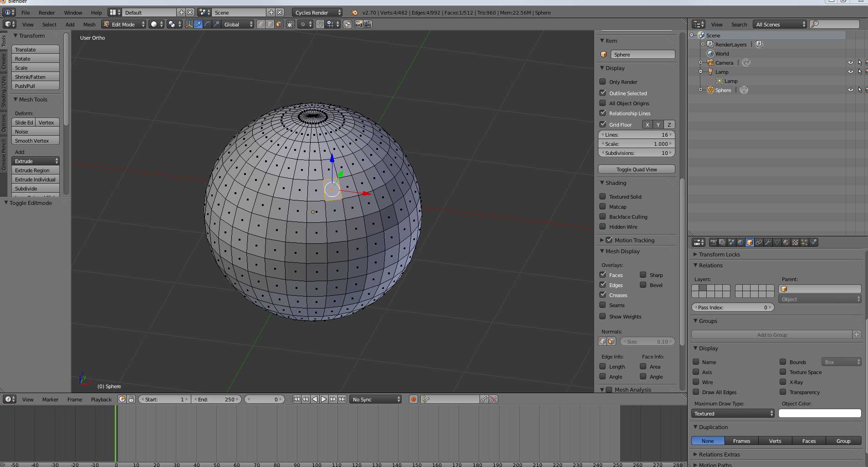Switch to the Create tab in tool shelf
868x467 pixels.
4,61
